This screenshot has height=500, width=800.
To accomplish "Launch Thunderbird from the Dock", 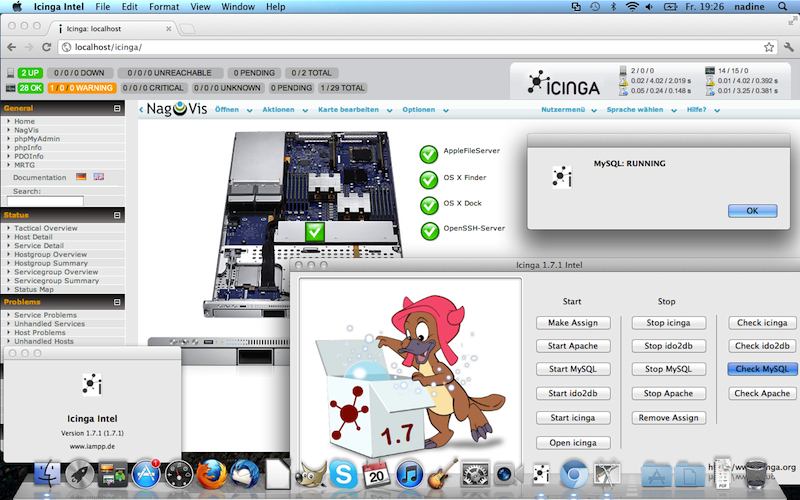I will (245, 475).
